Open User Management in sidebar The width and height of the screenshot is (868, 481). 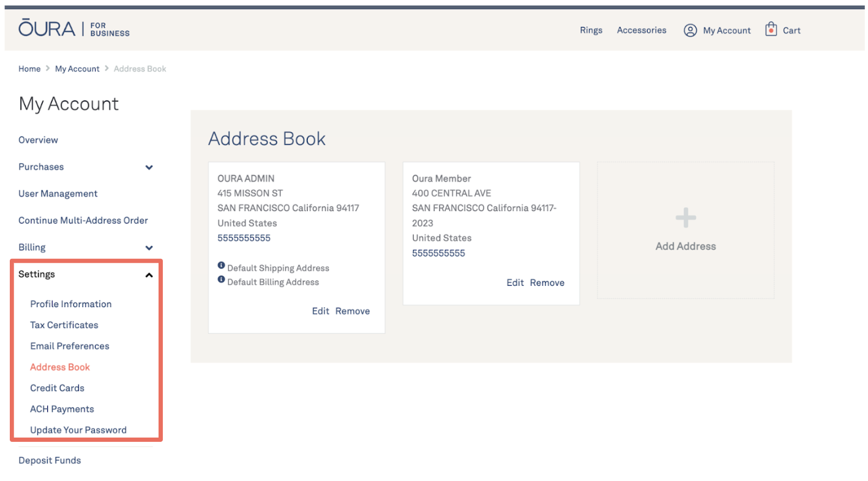pyautogui.click(x=58, y=193)
